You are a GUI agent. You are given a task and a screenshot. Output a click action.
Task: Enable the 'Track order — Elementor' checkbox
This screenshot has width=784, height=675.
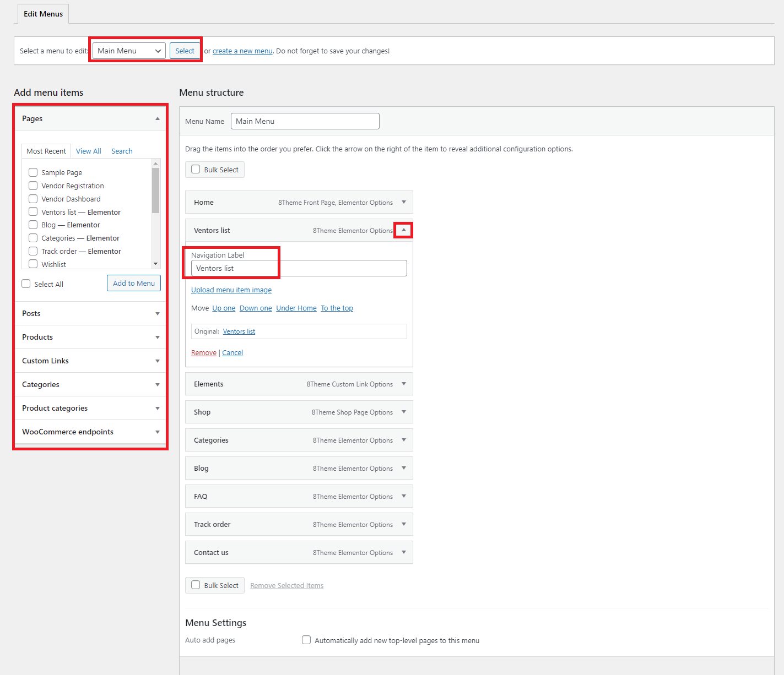[33, 251]
